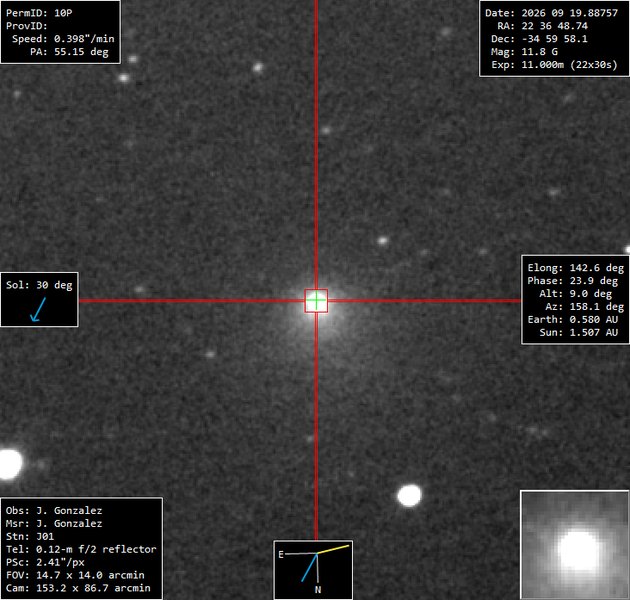630x600 pixels.
Task: Select the Sol: 30 deg label
Action: pos(39,285)
